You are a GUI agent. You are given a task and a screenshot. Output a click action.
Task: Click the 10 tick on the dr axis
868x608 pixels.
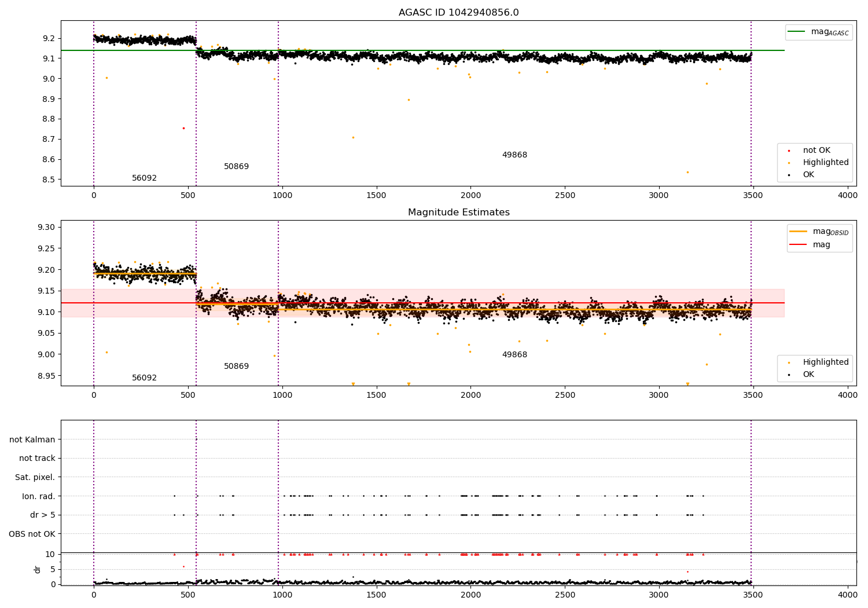coord(50,555)
